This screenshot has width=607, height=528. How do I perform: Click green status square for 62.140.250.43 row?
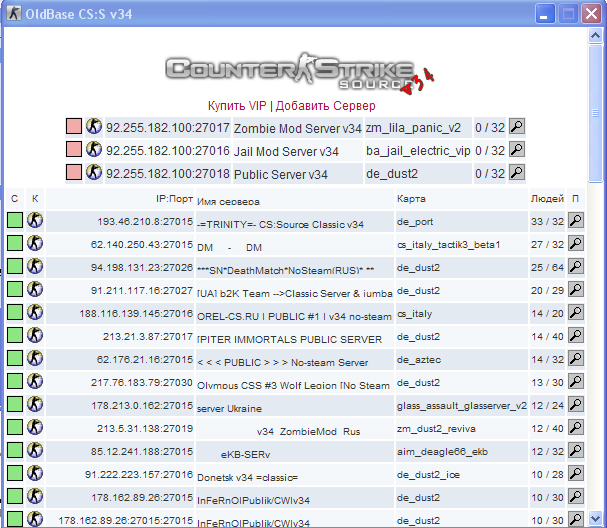(15, 243)
